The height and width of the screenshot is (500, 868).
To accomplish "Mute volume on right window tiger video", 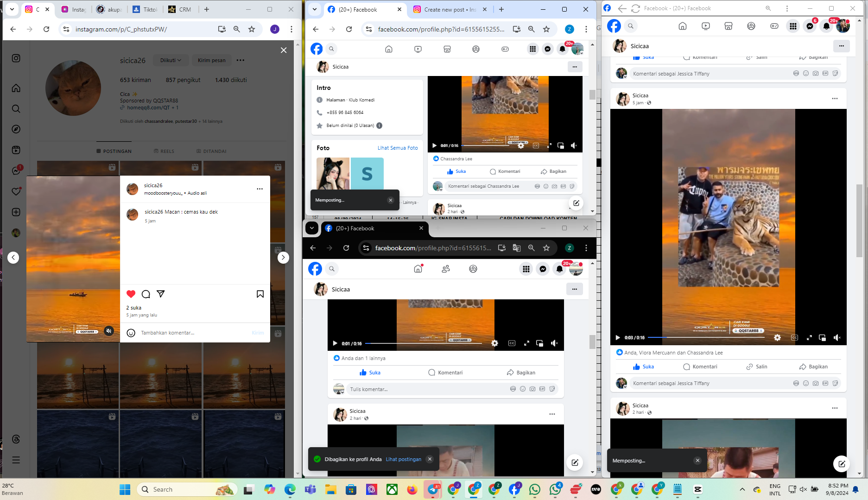I will tap(837, 338).
